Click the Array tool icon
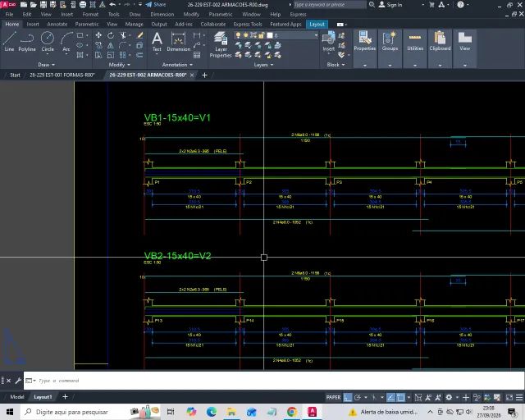This screenshot has height=420, width=525. (123, 55)
